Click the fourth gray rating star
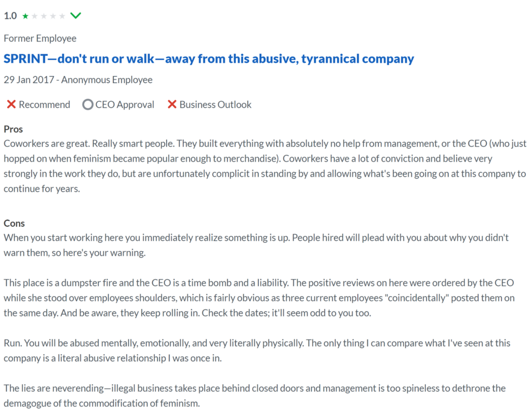Screen dimensions: 532x419 point(53,16)
